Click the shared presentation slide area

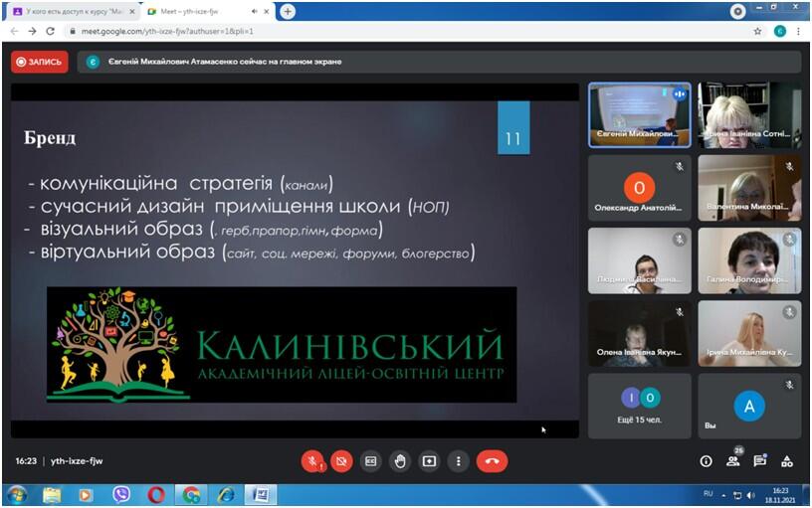tap(295, 260)
